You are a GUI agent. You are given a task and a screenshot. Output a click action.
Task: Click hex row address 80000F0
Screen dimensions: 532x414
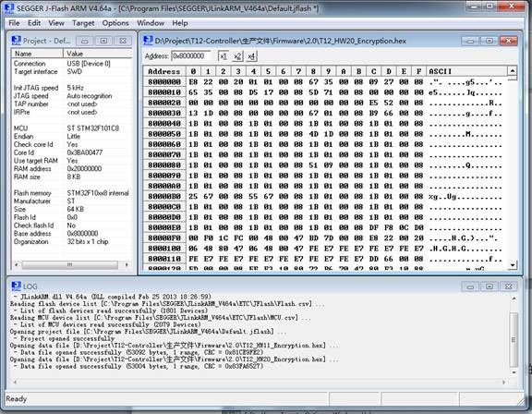164,237
